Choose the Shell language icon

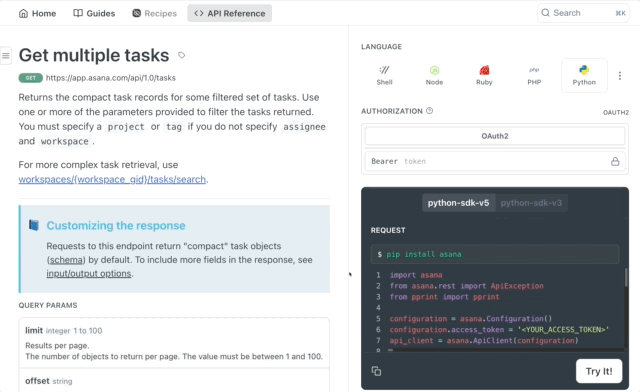click(x=384, y=76)
